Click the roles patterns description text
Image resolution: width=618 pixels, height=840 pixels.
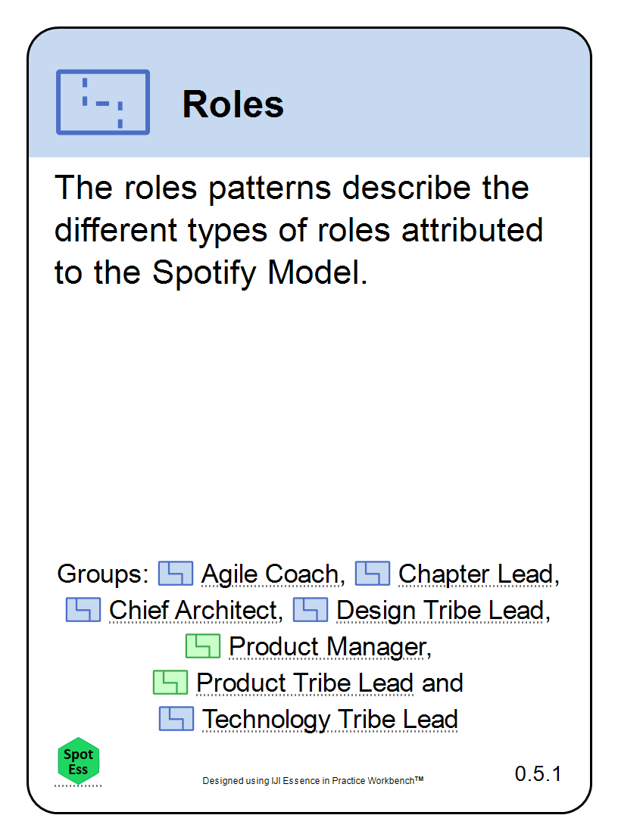[299, 230]
